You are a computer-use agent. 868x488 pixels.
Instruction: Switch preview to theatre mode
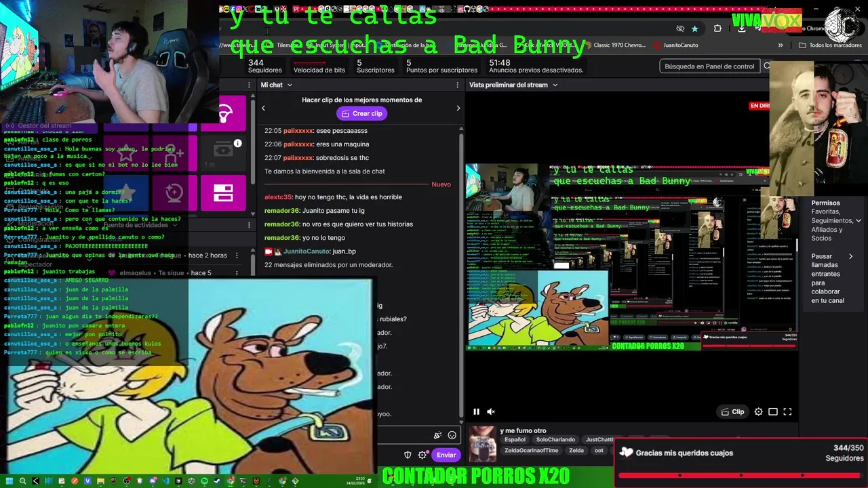tap(773, 411)
